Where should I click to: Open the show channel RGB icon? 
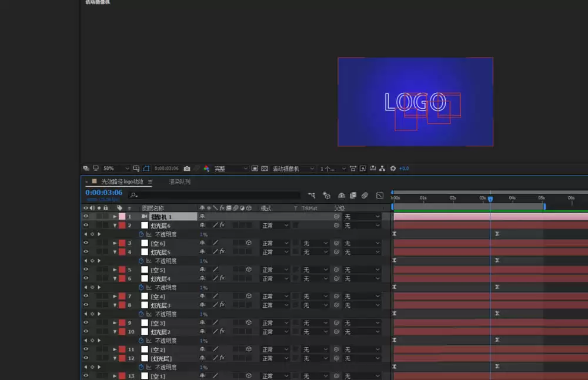(x=206, y=169)
